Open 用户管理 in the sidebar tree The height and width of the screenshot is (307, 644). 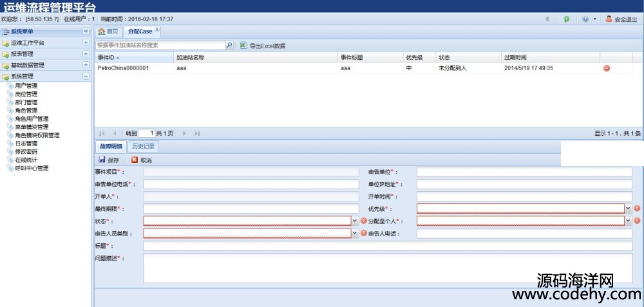coord(26,86)
